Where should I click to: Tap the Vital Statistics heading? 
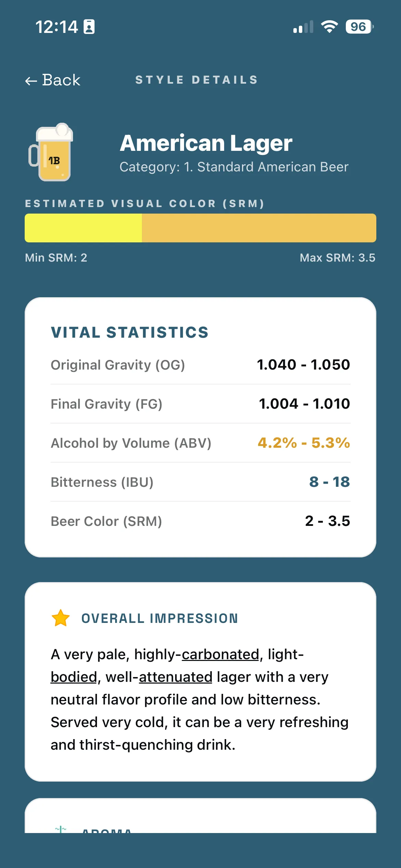click(130, 333)
